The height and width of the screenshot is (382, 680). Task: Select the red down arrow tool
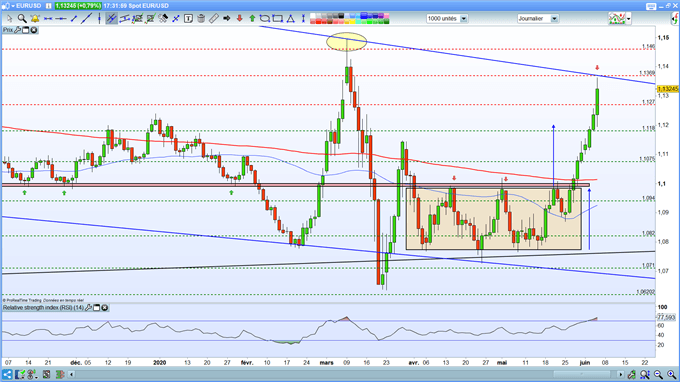click(x=239, y=19)
